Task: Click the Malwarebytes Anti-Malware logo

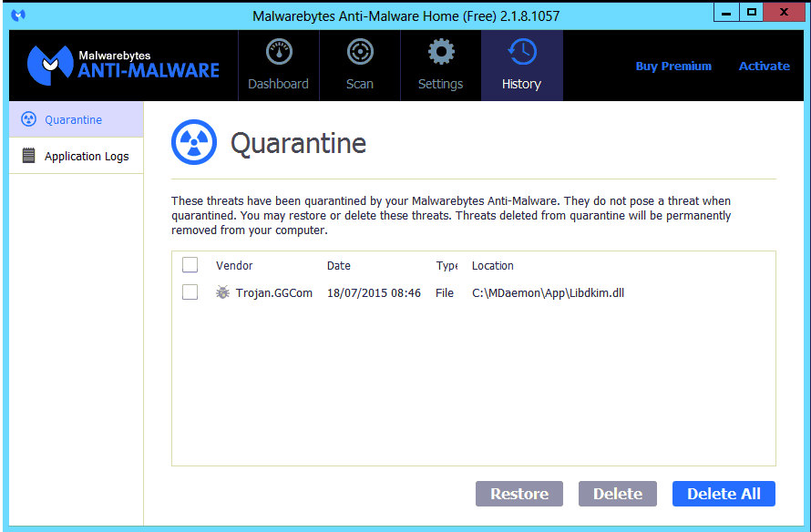Action: pos(123,65)
